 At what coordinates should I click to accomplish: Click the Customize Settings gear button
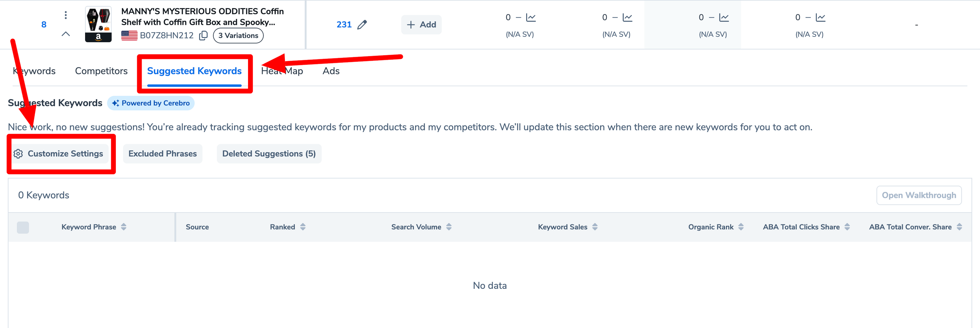(x=59, y=154)
